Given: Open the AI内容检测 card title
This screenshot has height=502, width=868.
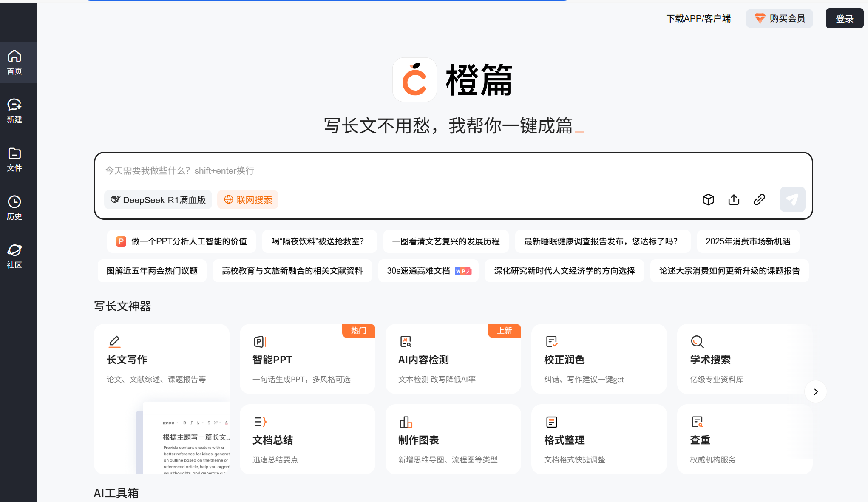Looking at the screenshot, I should [423, 360].
